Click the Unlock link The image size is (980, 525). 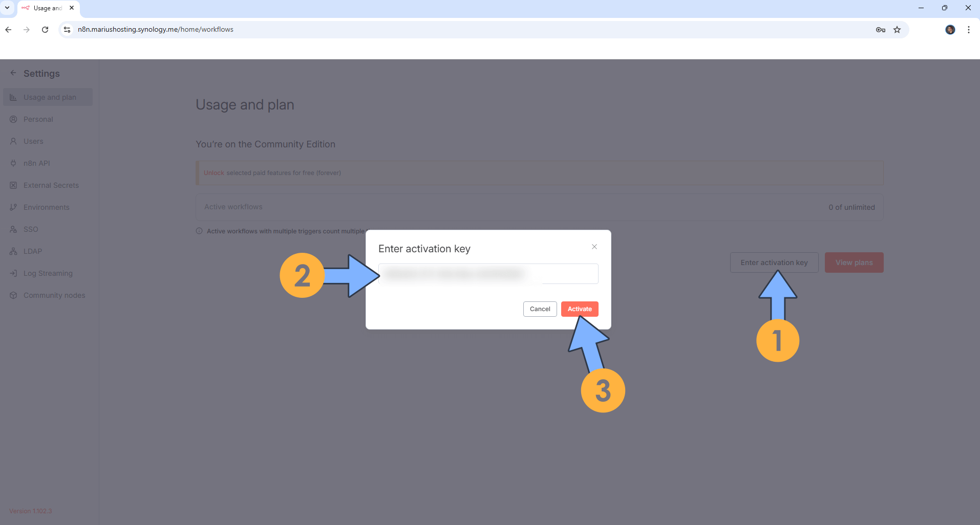point(214,173)
